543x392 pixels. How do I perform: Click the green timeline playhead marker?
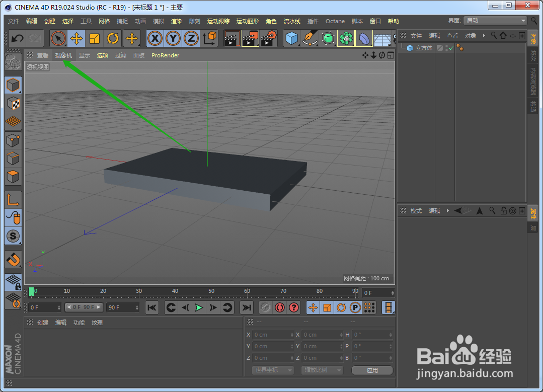pos(31,292)
